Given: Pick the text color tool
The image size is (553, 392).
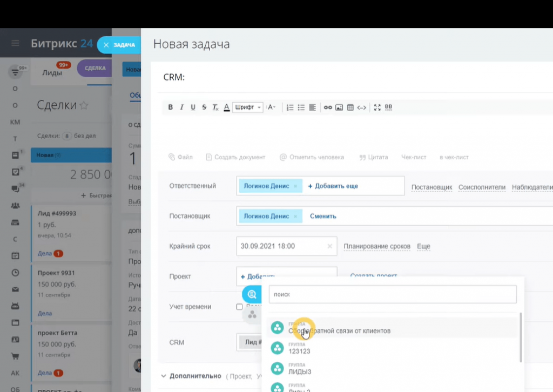Looking at the screenshot, I should pyautogui.click(x=227, y=107).
